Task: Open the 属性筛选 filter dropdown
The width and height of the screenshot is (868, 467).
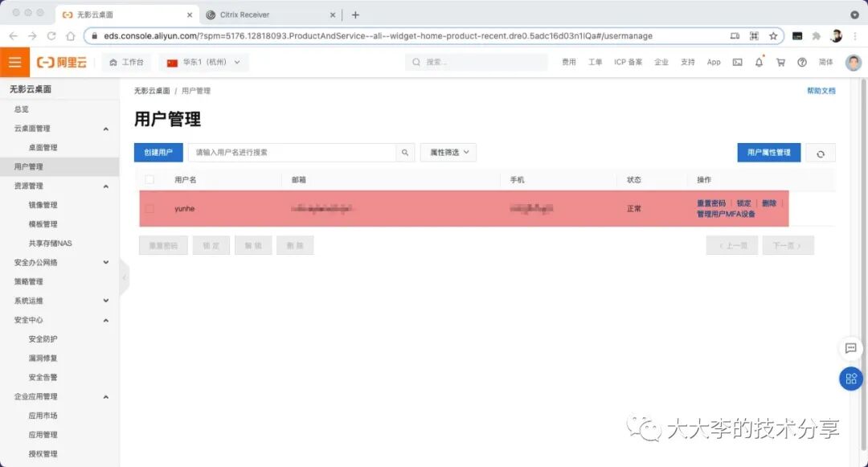Action: (448, 152)
